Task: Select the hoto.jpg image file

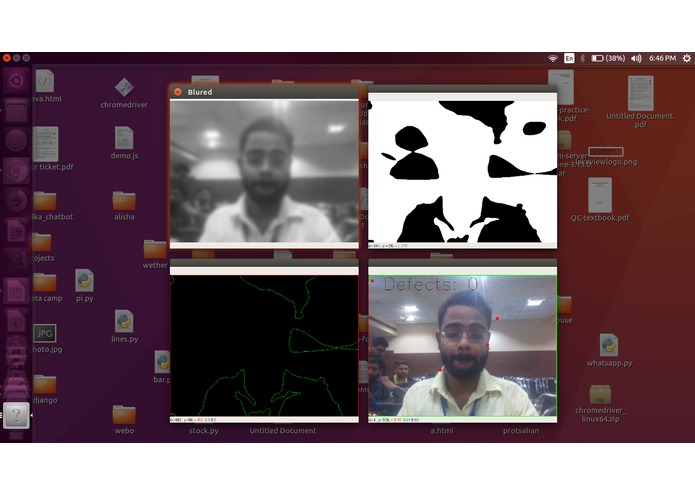Action: tap(47, 338)
